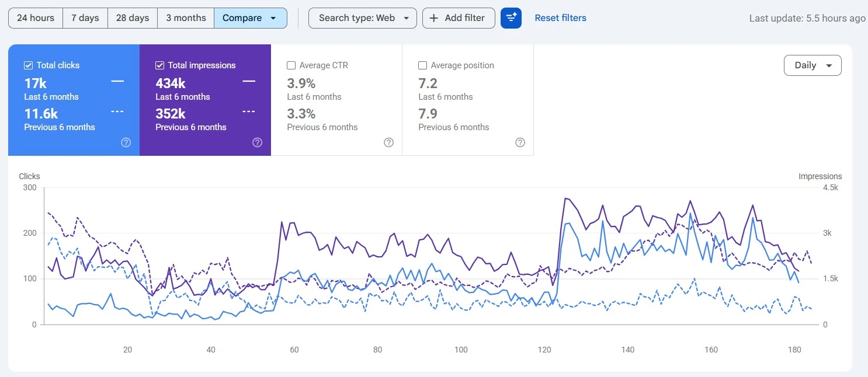Uncheck the Total impressions checkbox
This screenshot has height=377, width=868.
click(159, 65)
